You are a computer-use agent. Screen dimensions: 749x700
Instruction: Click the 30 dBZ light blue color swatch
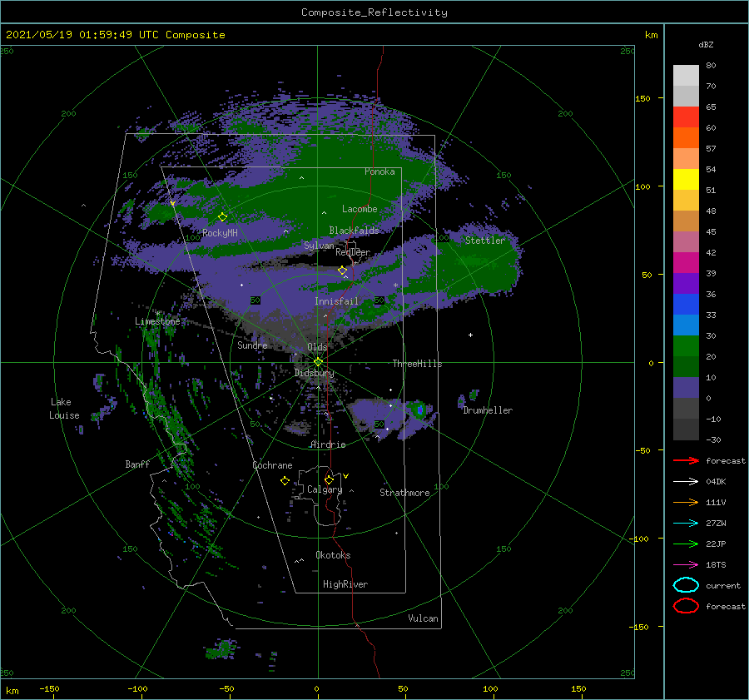(x=686, y=325)
